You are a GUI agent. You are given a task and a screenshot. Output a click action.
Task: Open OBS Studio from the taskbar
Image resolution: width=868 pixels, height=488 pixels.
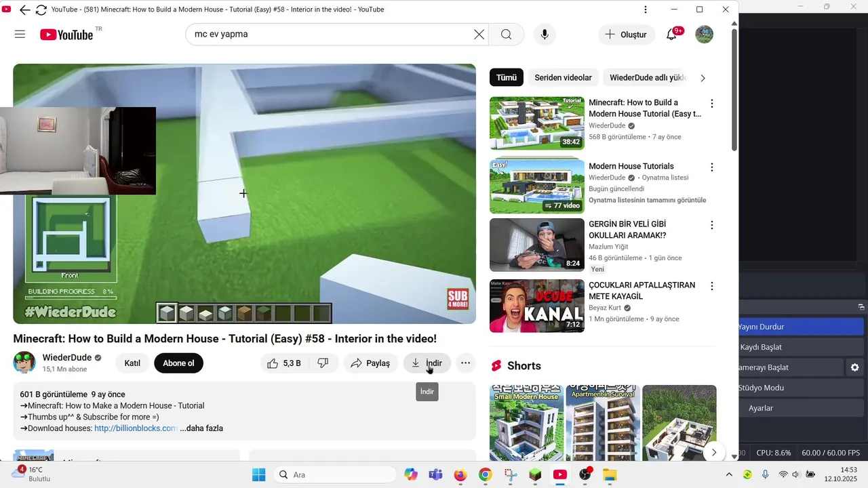pos(585,474)
